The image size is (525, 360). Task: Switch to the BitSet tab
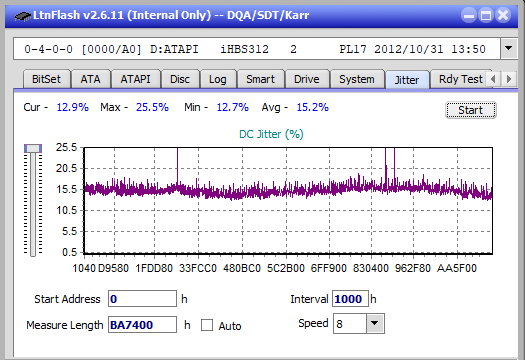(47, 79)
